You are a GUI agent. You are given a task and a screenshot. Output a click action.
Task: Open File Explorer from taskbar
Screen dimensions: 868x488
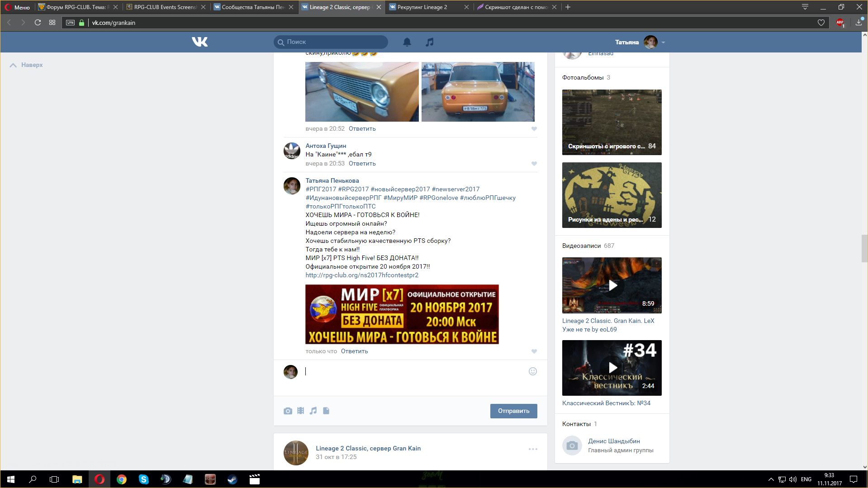coord(77,479)
